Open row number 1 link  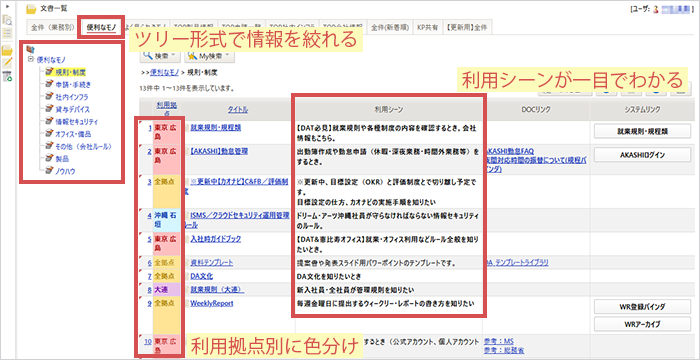(150, 127)
